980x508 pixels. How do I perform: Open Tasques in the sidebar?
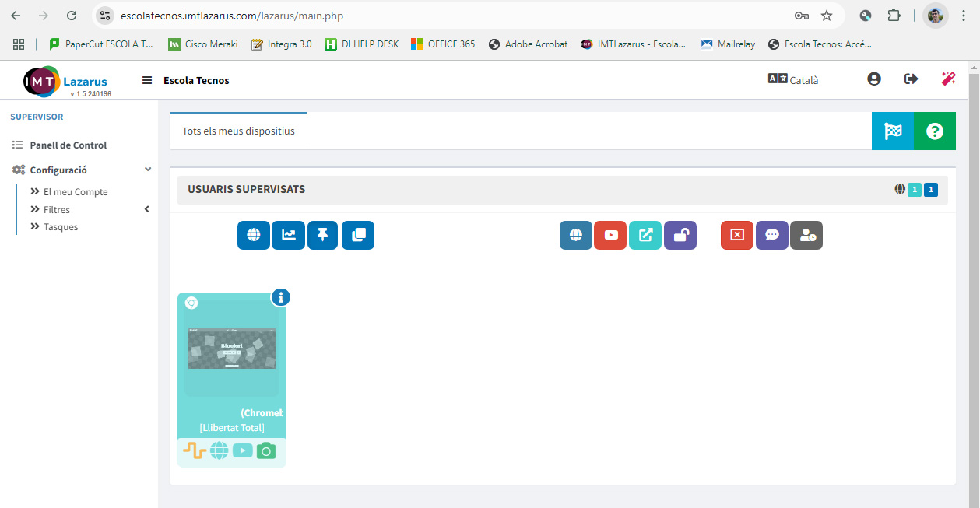click(x=61, y=227)
